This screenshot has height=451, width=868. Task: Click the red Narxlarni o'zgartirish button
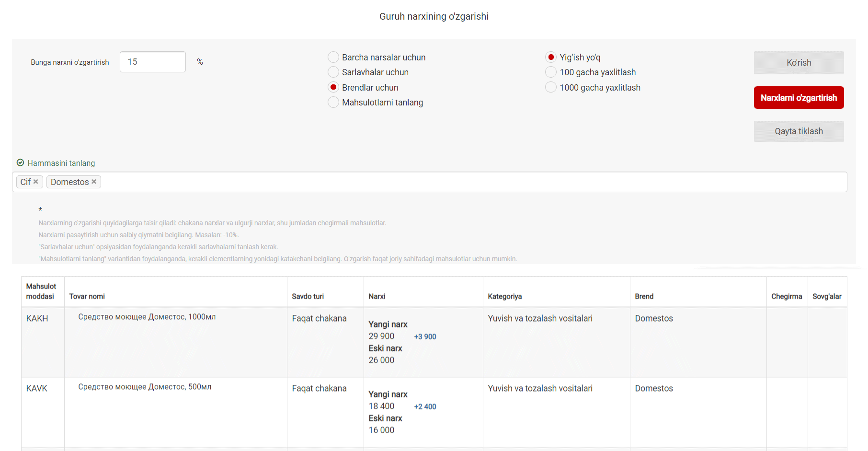(x=799, y=98)
